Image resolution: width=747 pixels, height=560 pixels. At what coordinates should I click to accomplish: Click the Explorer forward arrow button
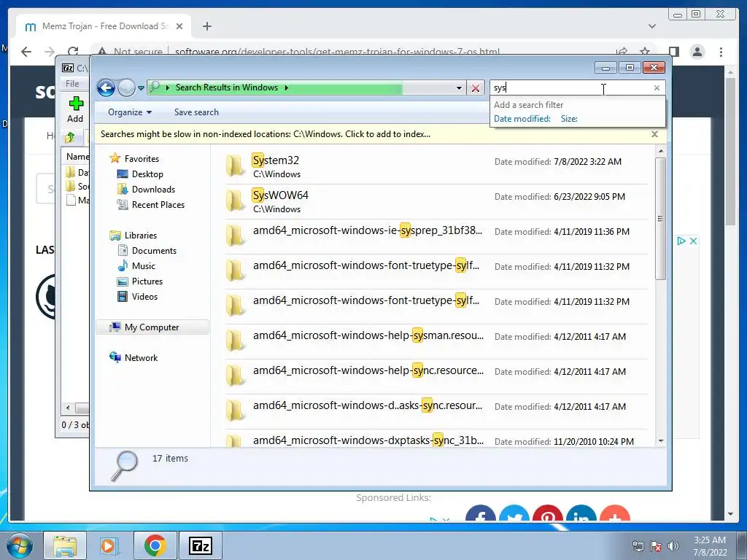tap(126, 88)
